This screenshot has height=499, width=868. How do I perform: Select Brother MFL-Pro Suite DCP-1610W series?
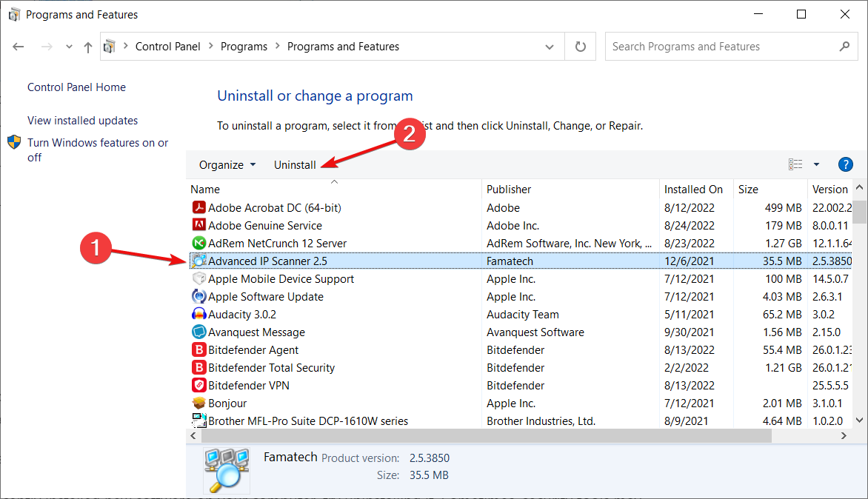pos(521,421)
